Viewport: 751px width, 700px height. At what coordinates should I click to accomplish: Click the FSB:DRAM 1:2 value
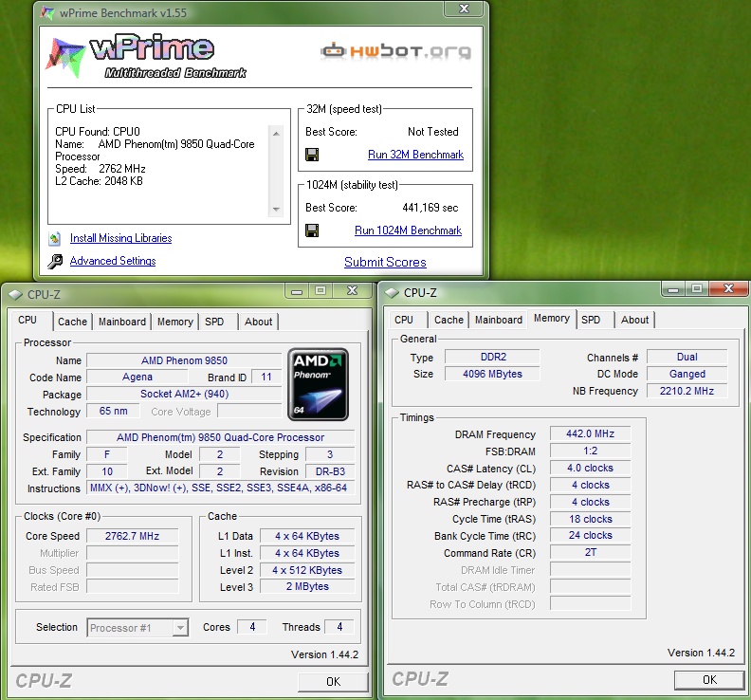pyautogui.click(x=590, y=451)
